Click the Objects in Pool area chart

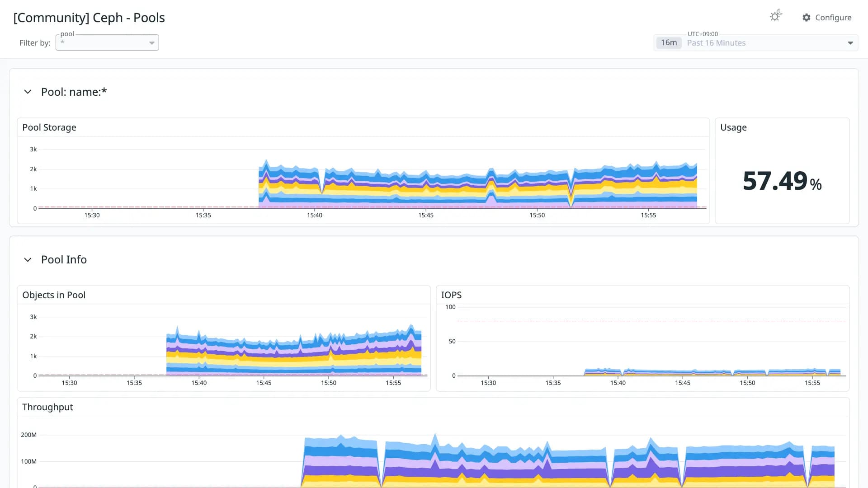pos(233,346)
